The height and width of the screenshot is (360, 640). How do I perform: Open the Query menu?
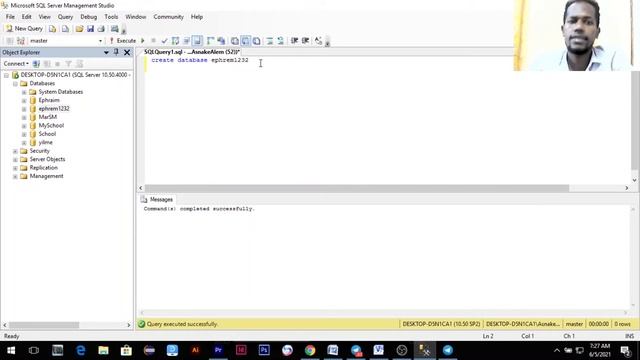(65, 17)
